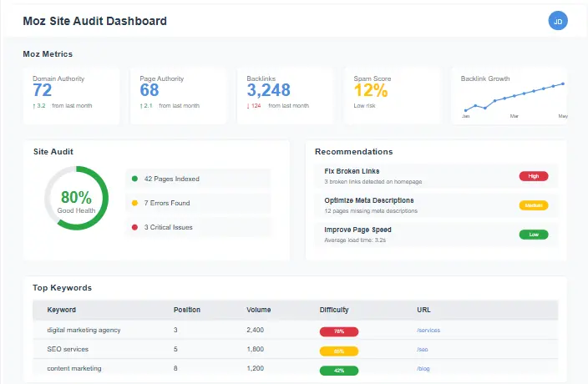Click the red dot beside 3 Critical Issues
Viewport: 588px width, 384px height.
(x=134, y=227)
